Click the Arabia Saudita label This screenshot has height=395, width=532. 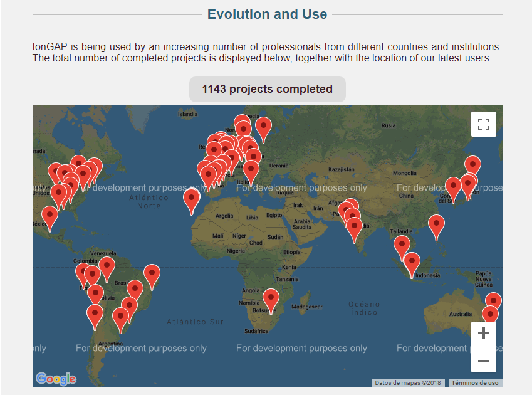pos(302,224)
